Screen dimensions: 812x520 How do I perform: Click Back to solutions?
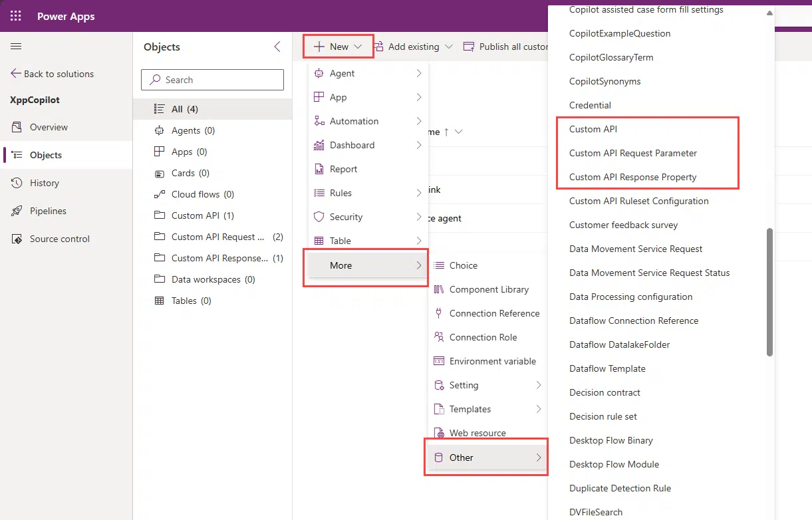[59, 73]
